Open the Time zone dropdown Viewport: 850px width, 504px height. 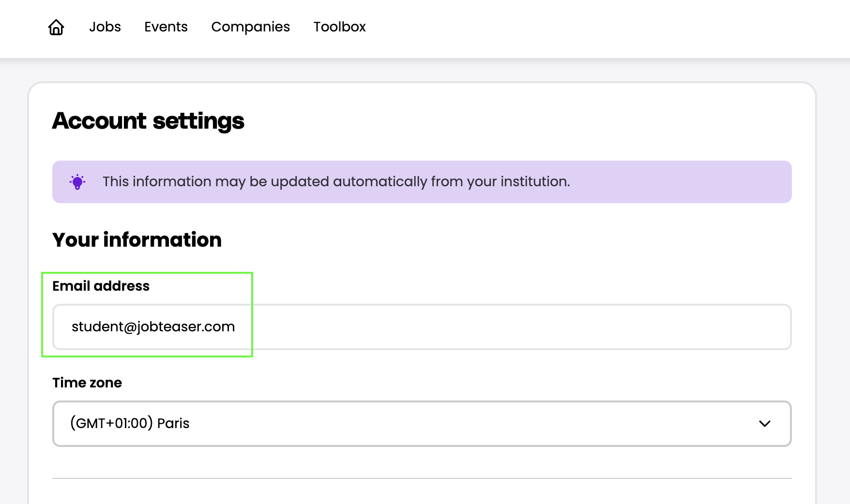click(x=421, y=424)
